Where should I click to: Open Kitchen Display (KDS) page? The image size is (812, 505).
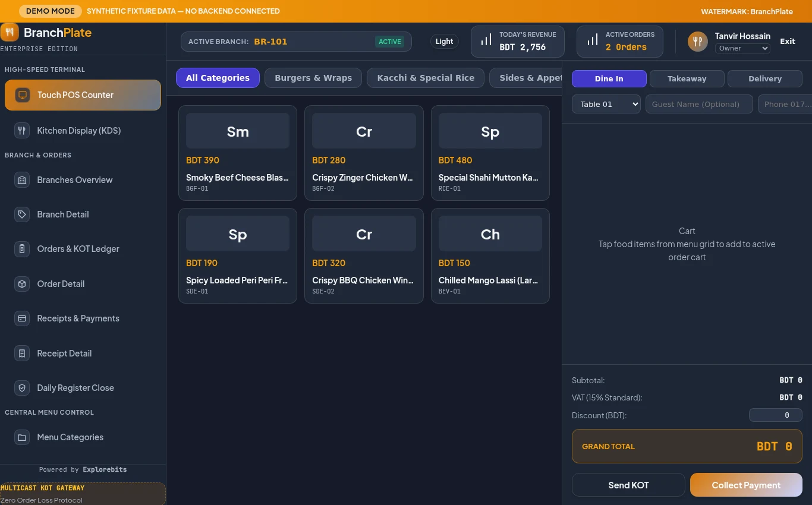[x=83, y=131]
